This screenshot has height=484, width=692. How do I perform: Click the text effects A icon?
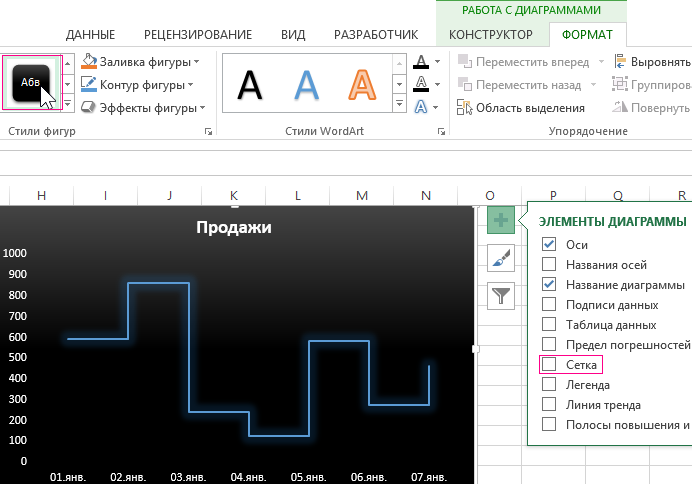click(421, 107)
